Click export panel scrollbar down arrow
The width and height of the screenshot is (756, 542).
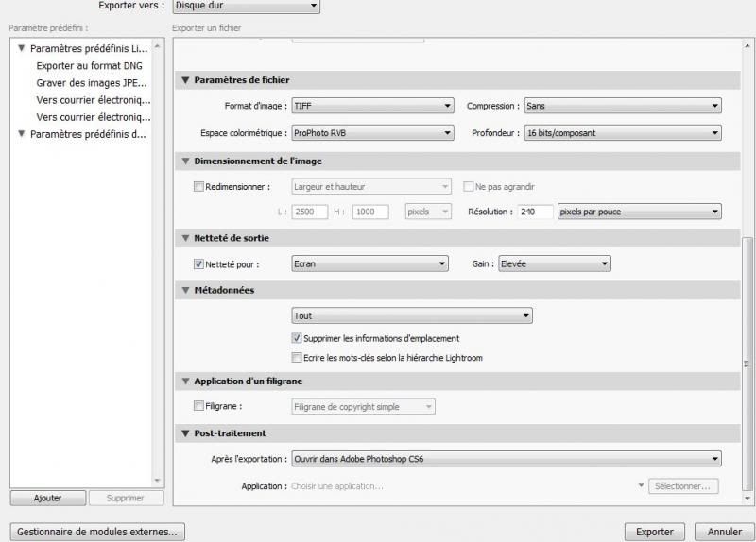(x=747, y=499)
